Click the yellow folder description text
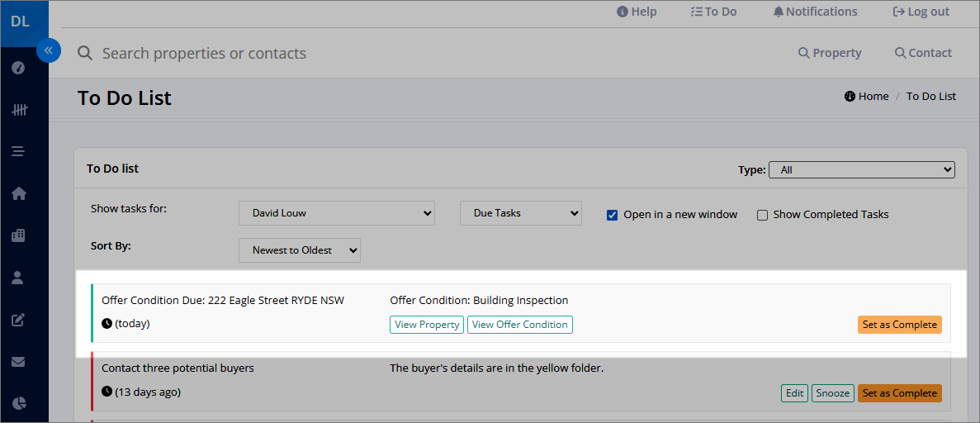 point(497,368)
